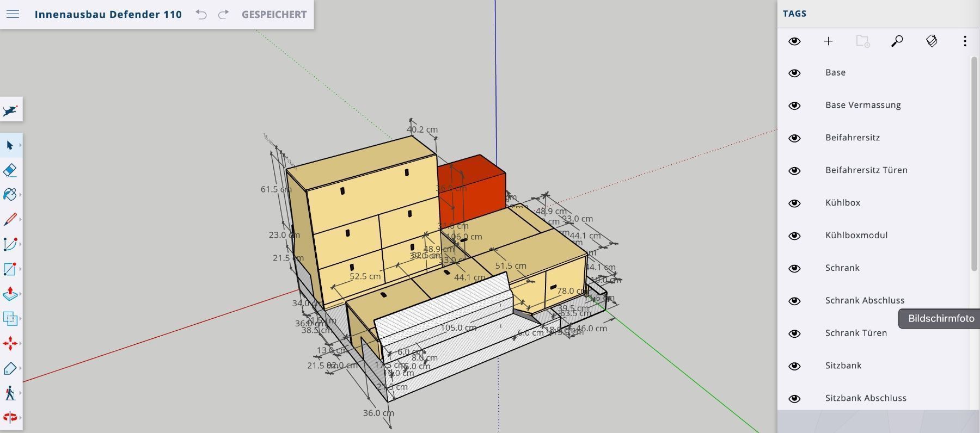Expand the Arc tool flyout arrow
980x433 pixels.
click(20, 244)
